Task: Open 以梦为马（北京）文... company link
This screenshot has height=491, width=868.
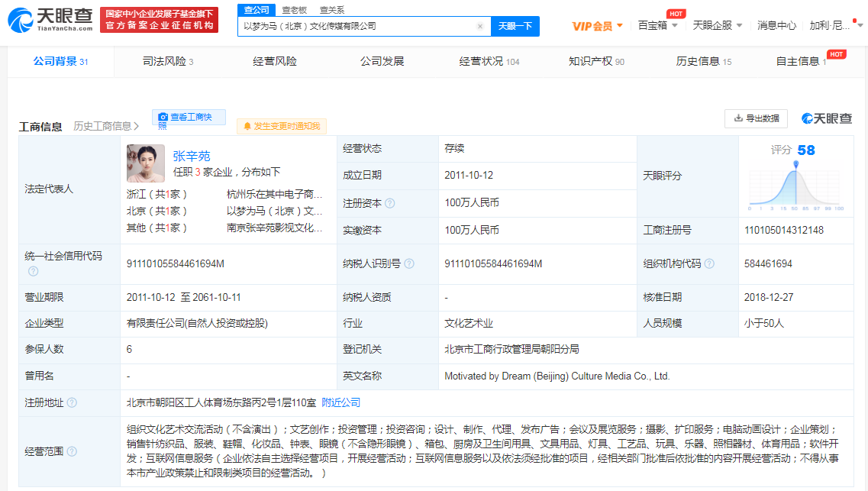Action: pyautogui.click(x=275, y=211)
